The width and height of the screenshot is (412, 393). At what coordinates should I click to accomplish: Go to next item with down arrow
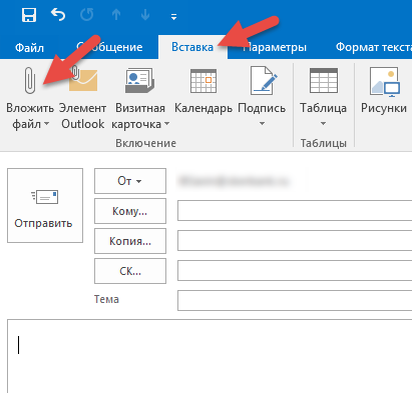coord(145,15)
